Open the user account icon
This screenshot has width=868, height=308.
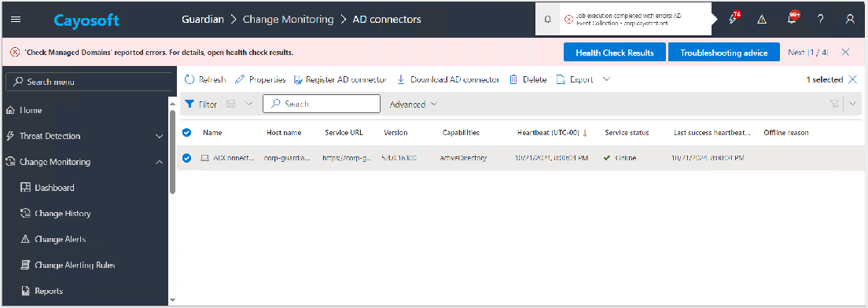[x=850, y=20]
